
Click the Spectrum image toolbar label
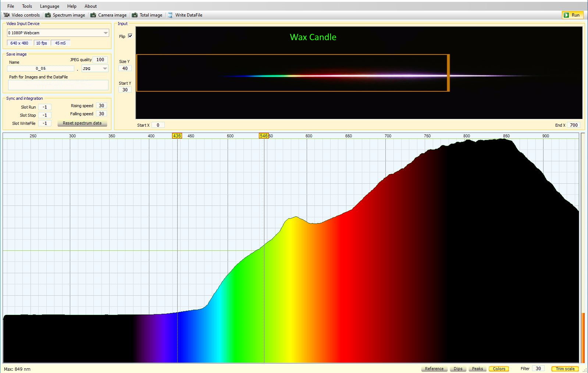(x=69, y=15)
